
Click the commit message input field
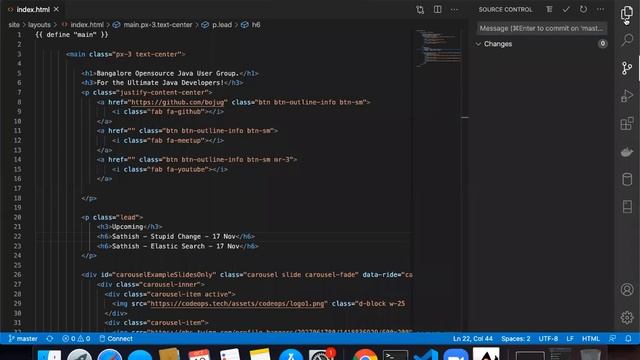(x=542, y=28)
